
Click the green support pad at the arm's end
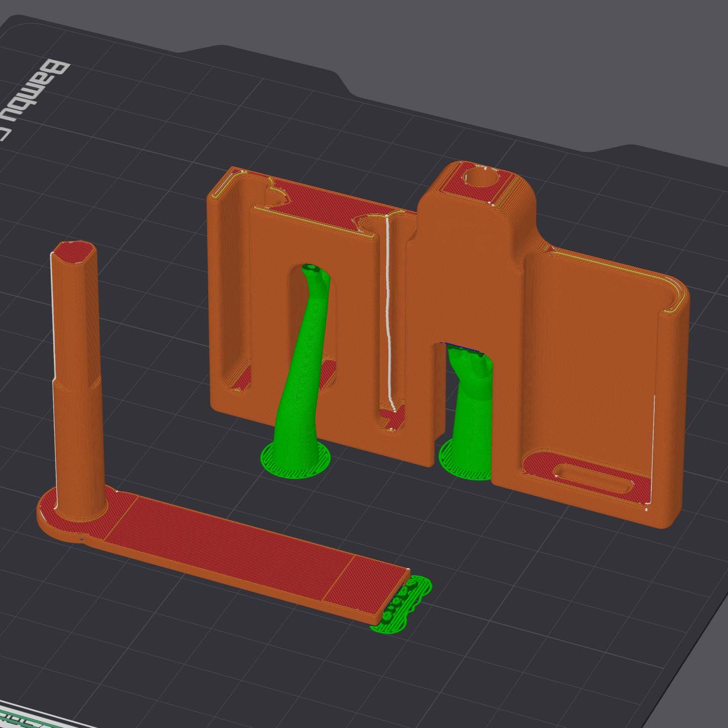[401, 606]
